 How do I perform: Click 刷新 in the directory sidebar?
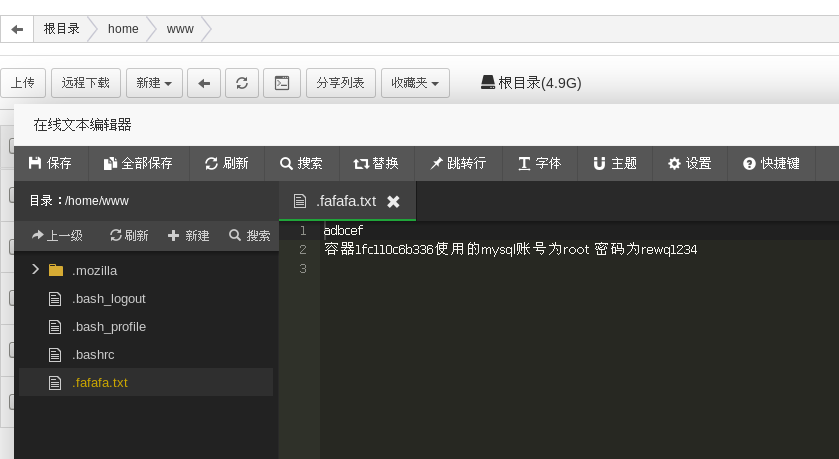pos(129,235)
